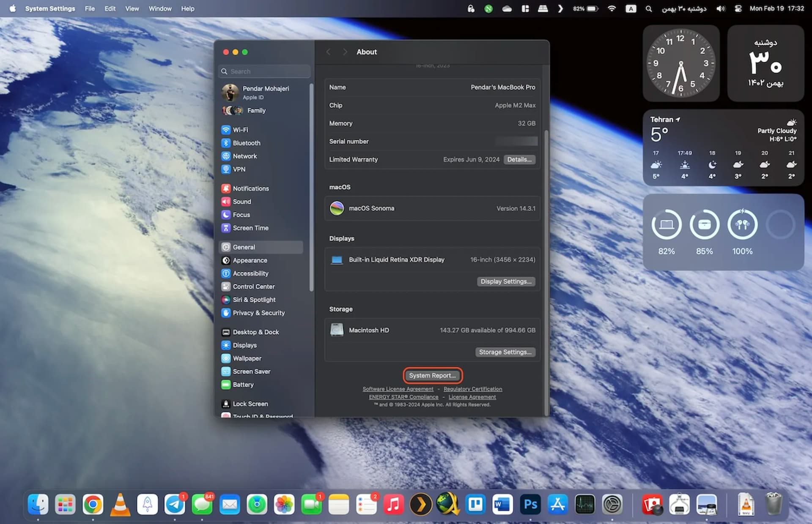Open the Window menu

160,8
